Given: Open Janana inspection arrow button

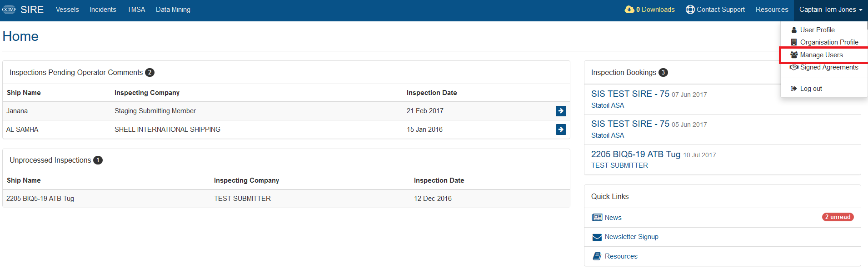Looking at the screenshot, I should 561,111.
